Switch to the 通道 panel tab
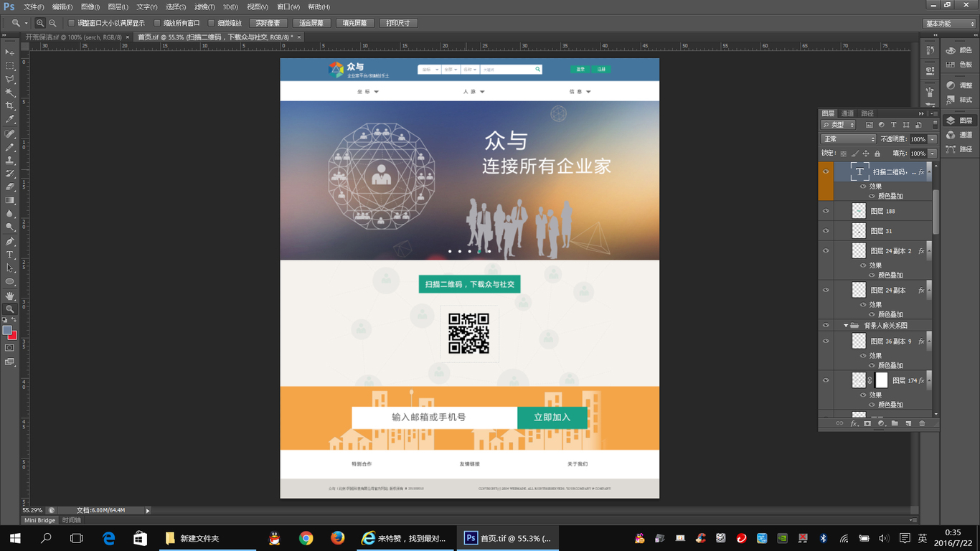Image resolution: width=980 pixels, height=551 pixels. coord(847,113)
